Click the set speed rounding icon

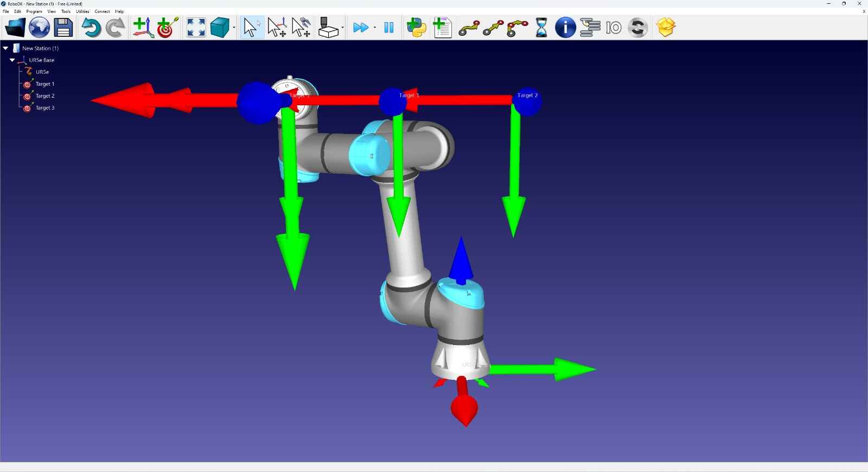[x=638, y=28]
